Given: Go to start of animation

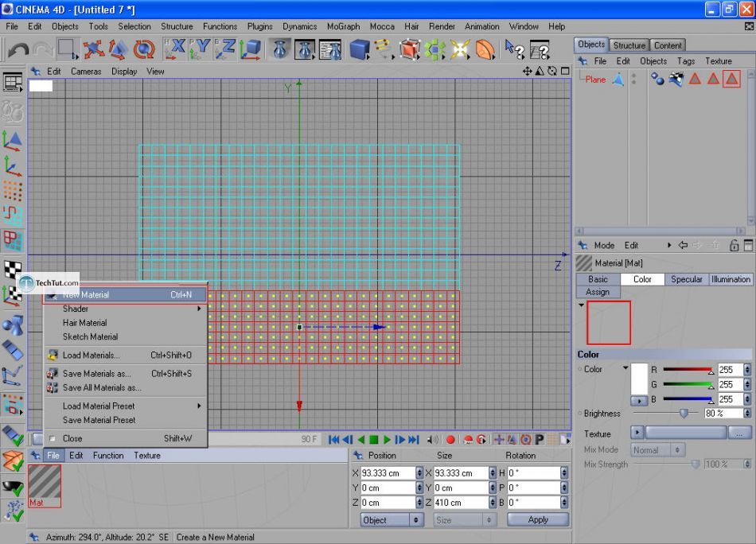Looking at the screenshot, I should point(333,440).
